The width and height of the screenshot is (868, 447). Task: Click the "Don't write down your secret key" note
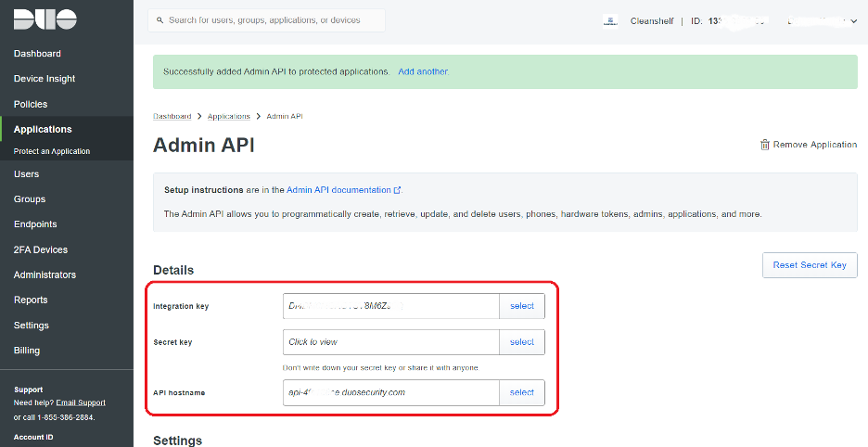pos(380,368)
